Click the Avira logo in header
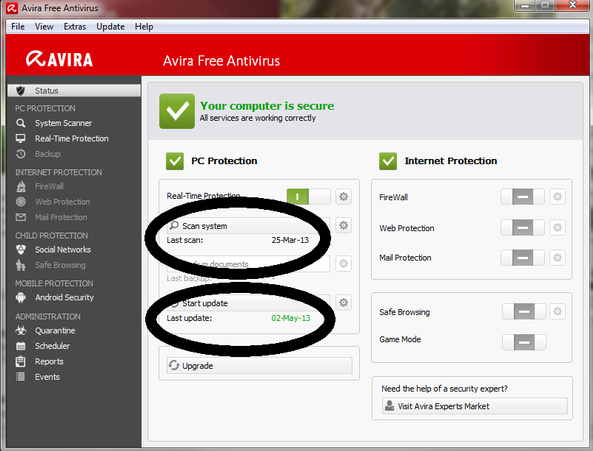Viewport: 593px width, 451px height. point(59,59)
